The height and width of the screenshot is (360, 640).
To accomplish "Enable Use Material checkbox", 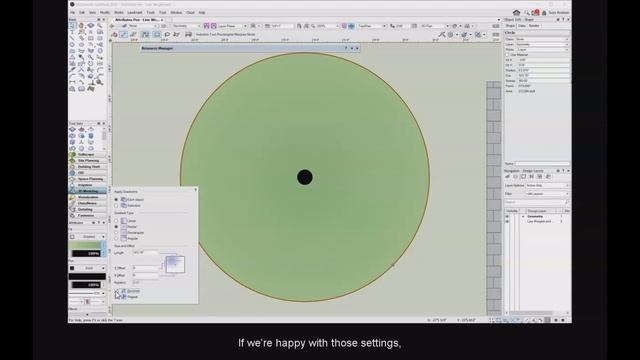I will (507, 55).
